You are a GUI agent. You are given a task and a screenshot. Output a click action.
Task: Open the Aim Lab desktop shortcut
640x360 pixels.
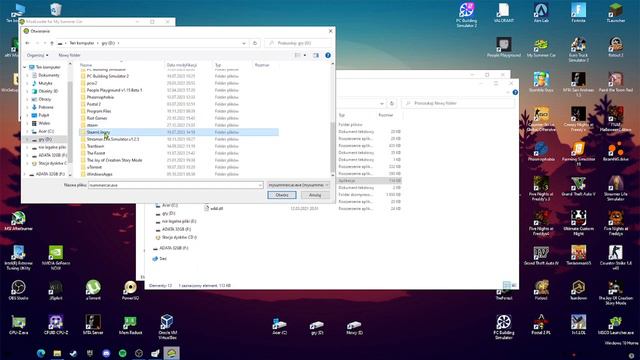pos(541,13)
